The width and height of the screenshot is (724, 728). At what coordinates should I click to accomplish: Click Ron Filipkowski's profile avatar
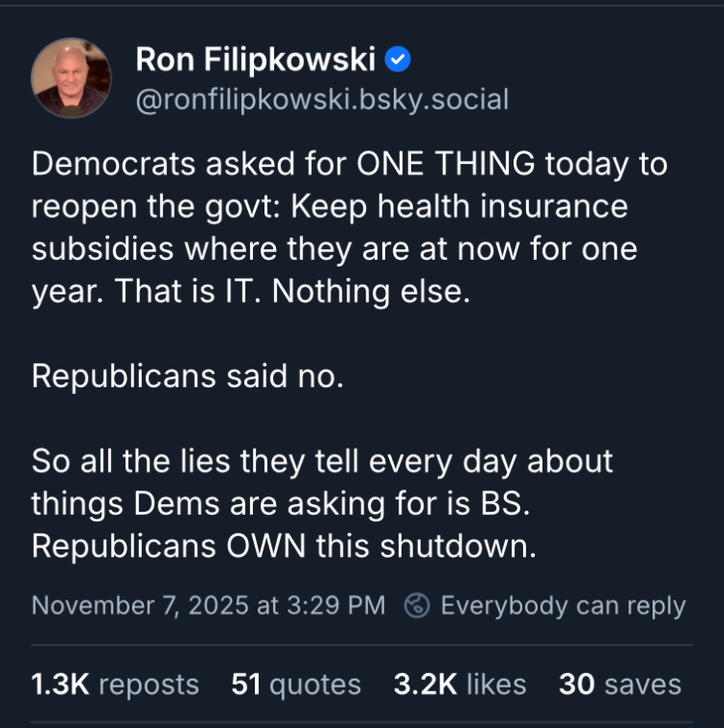coord(70,77)
